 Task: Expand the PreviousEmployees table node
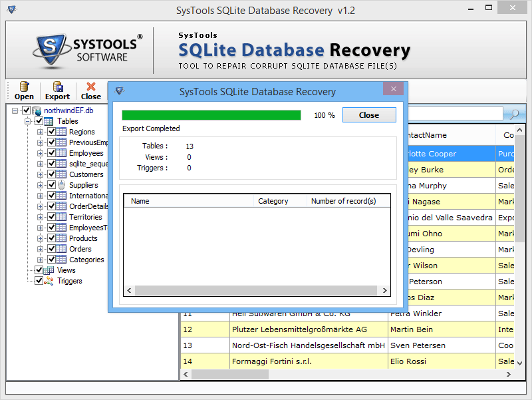pyautogui.click(x=40, y=142)
